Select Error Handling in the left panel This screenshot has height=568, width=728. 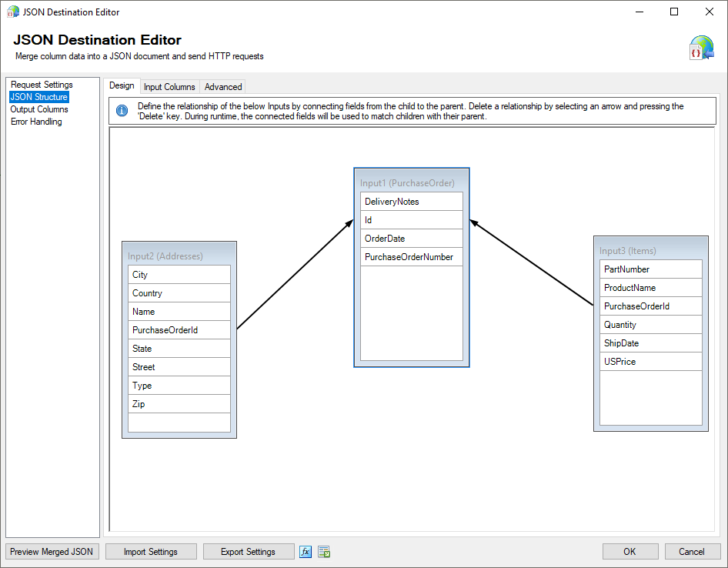click(35, 121)
